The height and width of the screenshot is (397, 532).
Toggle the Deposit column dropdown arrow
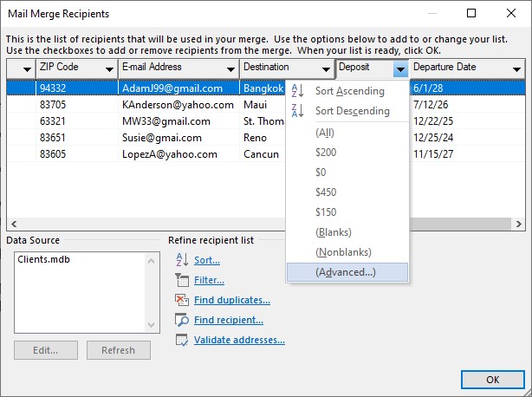point(400,69)
